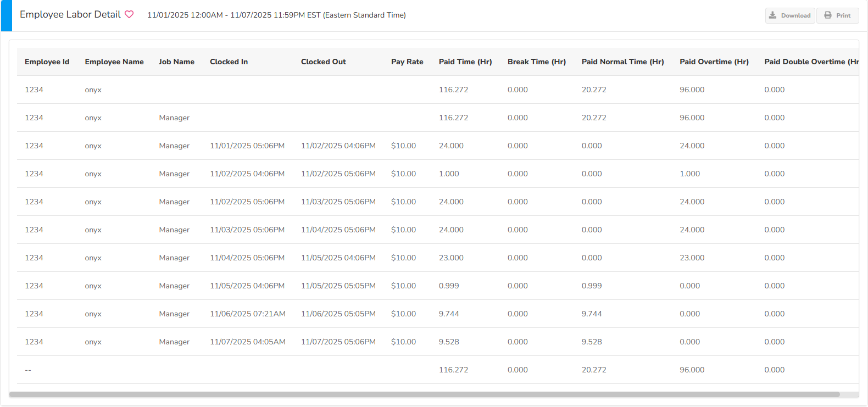The image size is (868, 407).
Task: Click Paid Overtime (Hr) column header
Action: [x=714, y=62]
